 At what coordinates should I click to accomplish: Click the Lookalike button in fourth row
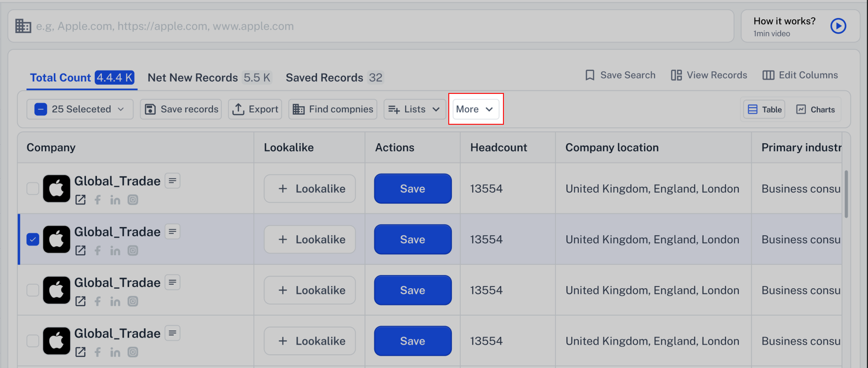point(310,341)
